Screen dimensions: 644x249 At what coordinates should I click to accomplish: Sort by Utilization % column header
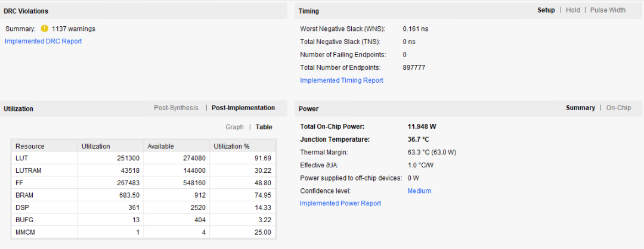point(231,147)
